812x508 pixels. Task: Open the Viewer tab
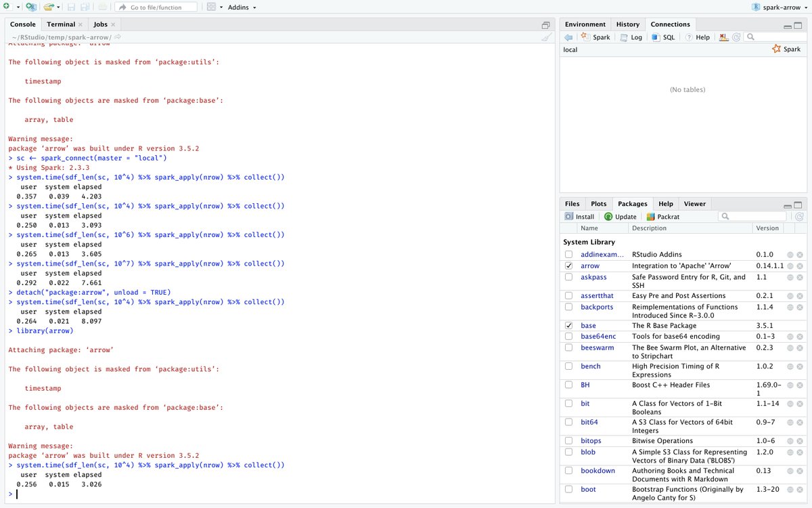[x=695, y=203]
